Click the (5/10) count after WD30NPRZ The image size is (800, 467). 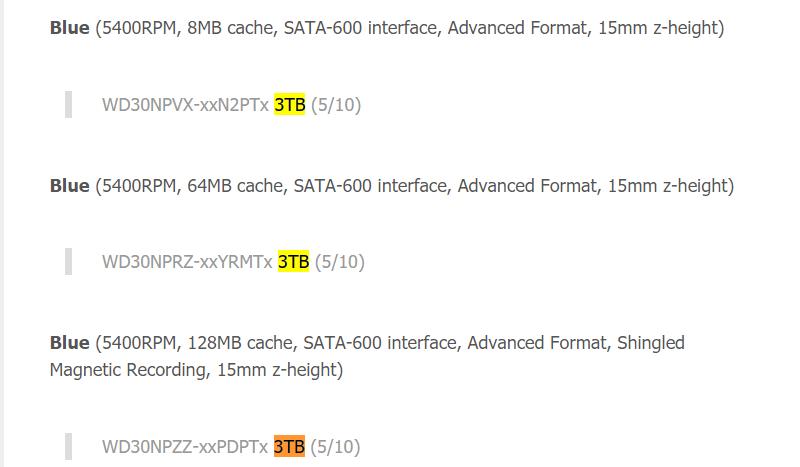tap(340, 262)
